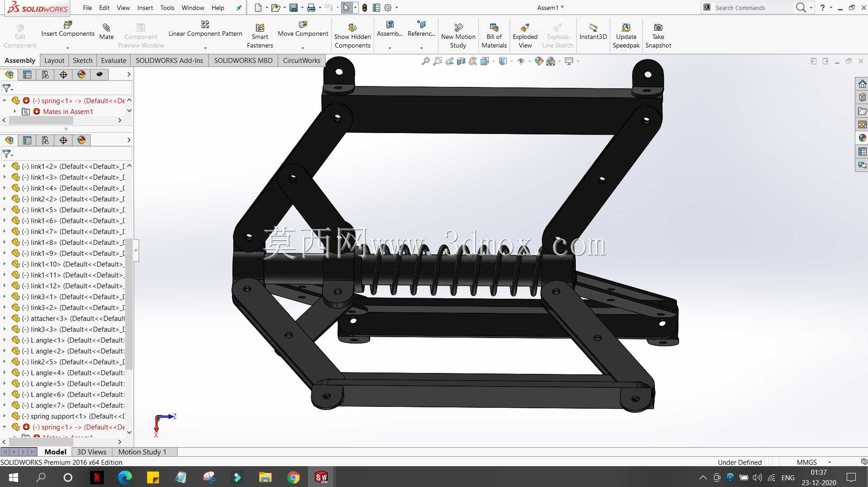Open Reference Geometry tool
868x487 pixels.
(421, 29)
